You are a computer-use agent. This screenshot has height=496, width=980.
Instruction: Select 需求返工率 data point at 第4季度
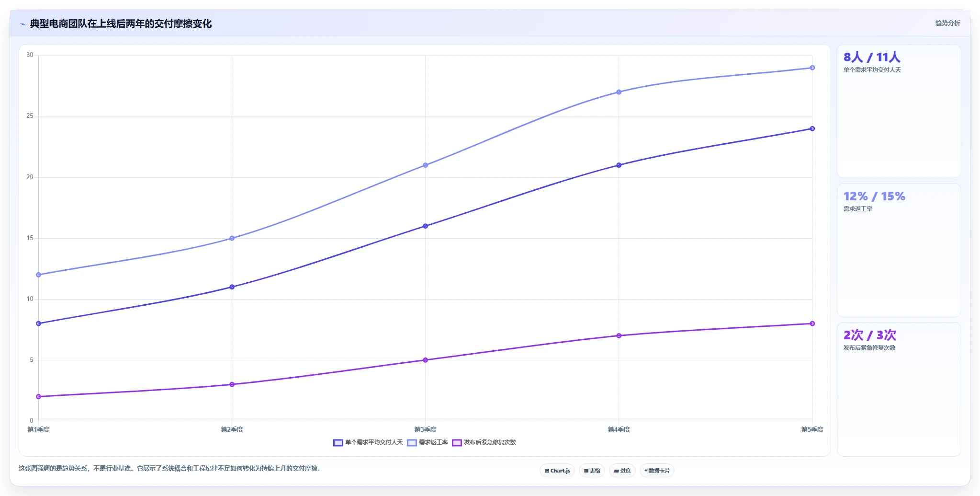[619, 92]
